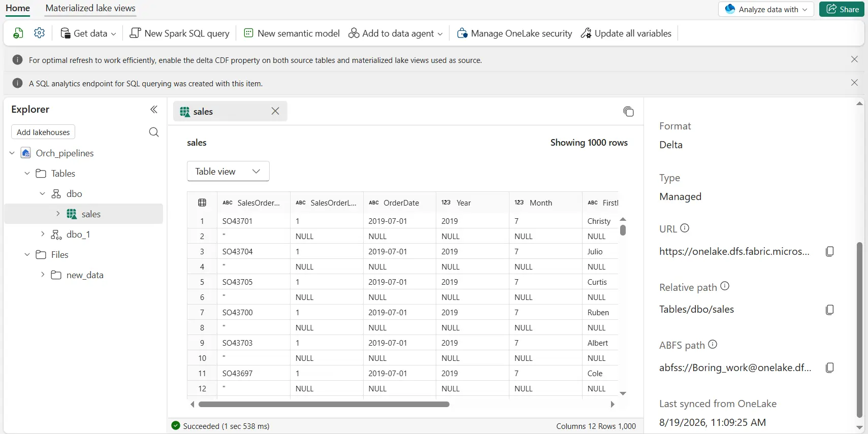This screenshot has width=868, height=434.
Task: Select row number 7
Action: (202, 312)
